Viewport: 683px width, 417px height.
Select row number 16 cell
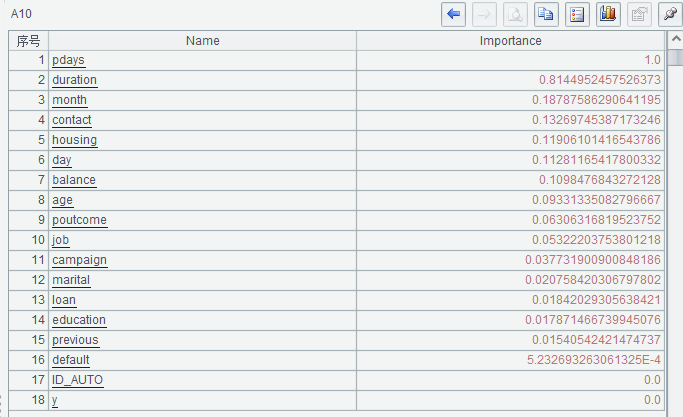pos(28,361)
